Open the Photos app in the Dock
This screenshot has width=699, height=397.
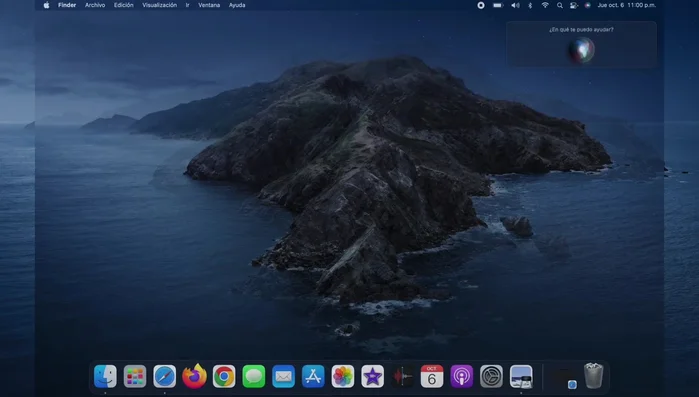click(343, 377)
